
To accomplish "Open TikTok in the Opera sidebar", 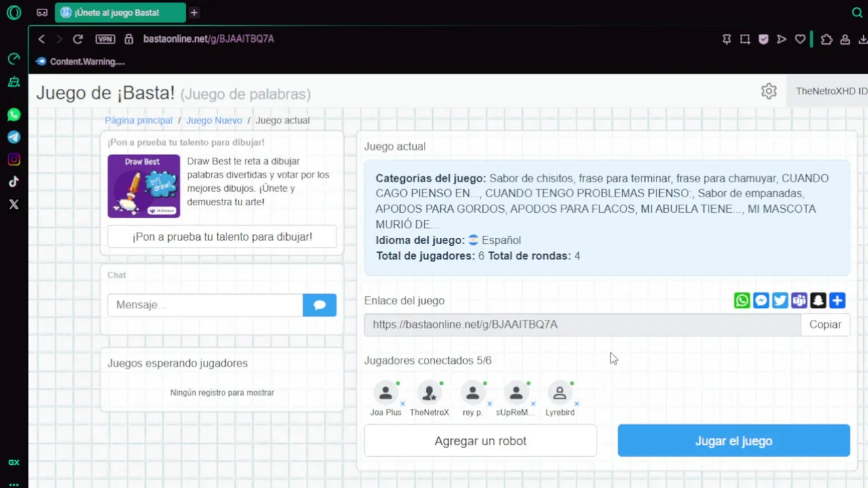I will [x=14, y=182].
